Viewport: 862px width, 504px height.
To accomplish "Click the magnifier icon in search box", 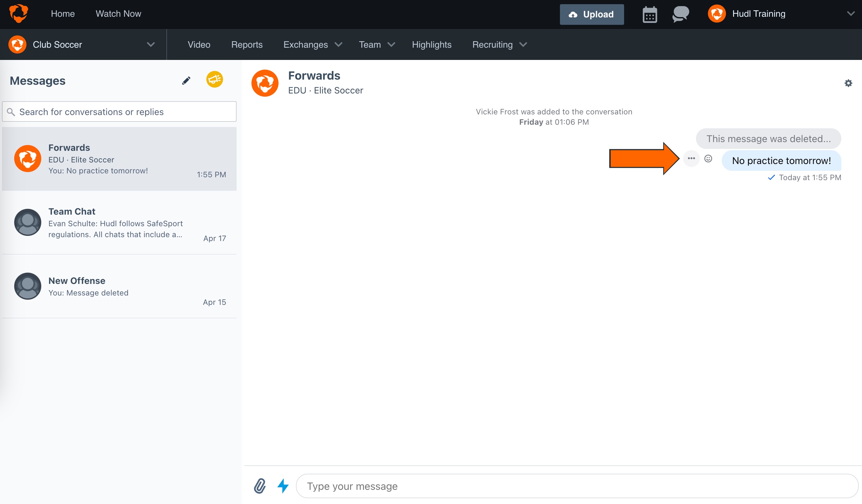I will pos(11,112).
